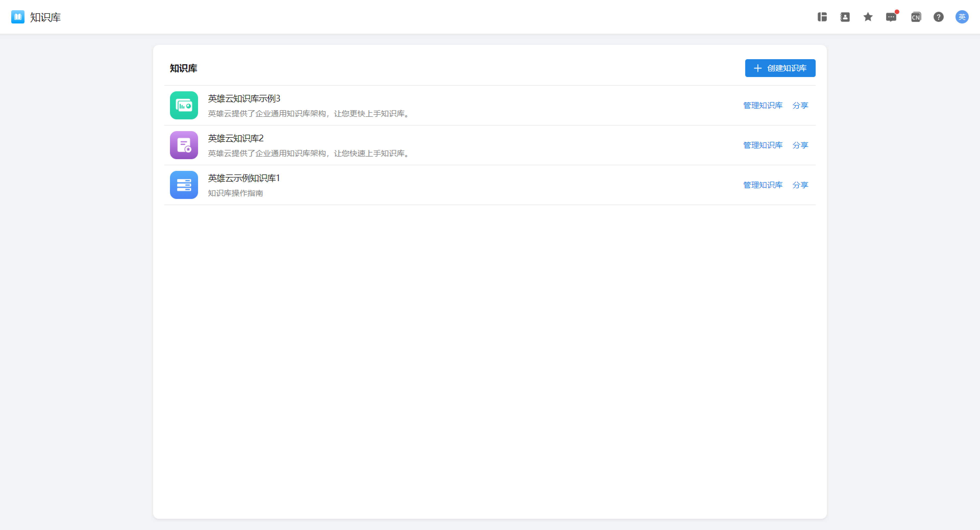Open 英雄云知识库示例3 title
980x530 pixels.
click(244, 98)
